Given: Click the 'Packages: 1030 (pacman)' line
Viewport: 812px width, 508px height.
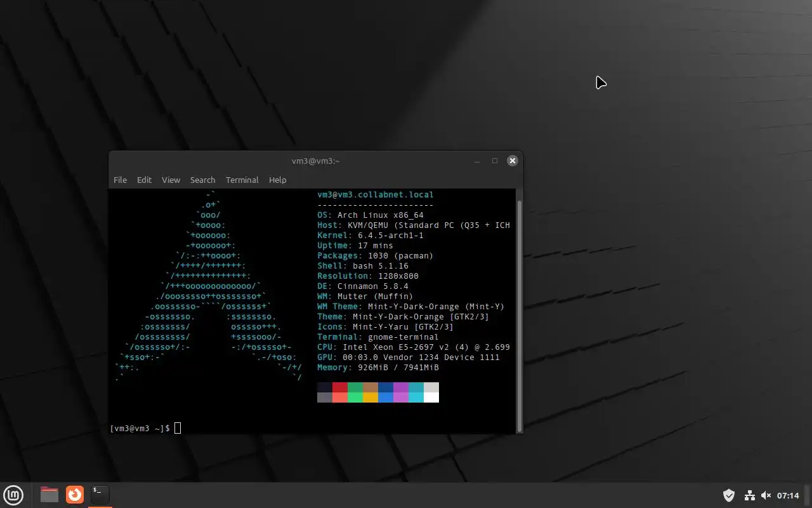Looking at the screenshot, I should pyautogui.click(x=376, y=256).
